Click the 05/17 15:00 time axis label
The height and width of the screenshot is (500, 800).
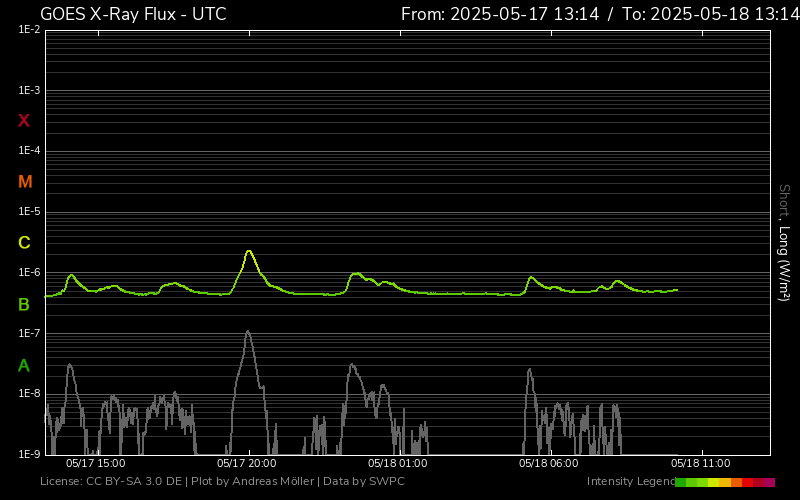tap(95, 464)
